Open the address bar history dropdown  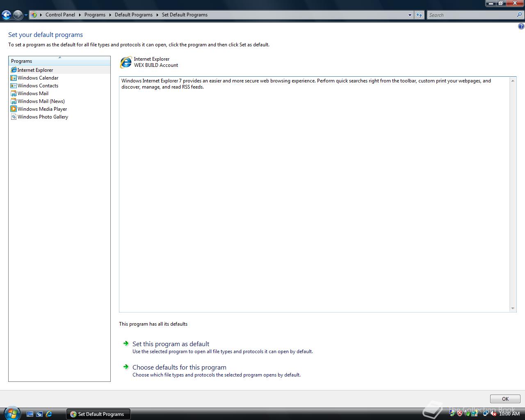point(410,15)
